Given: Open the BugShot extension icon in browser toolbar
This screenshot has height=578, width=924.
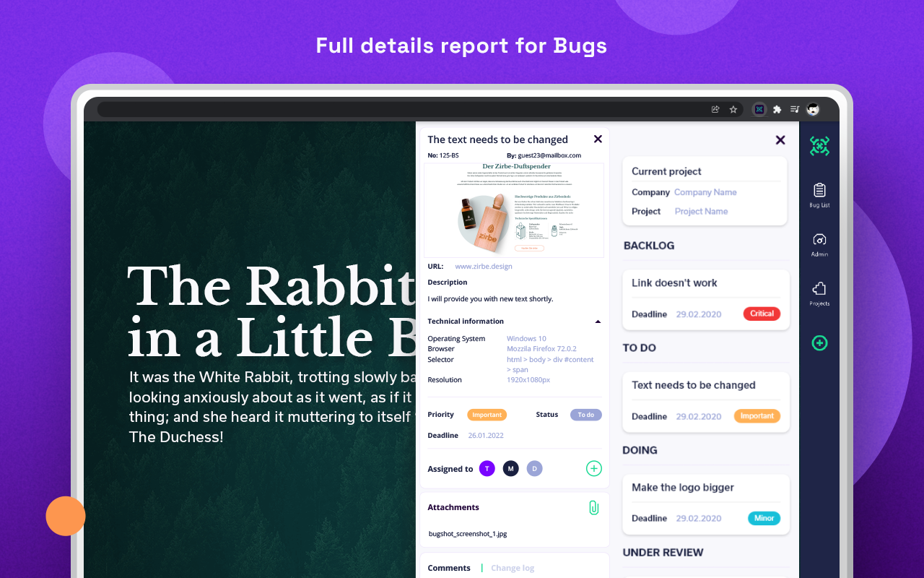Looking at the screenshot, I should click(x=759, y=110).
